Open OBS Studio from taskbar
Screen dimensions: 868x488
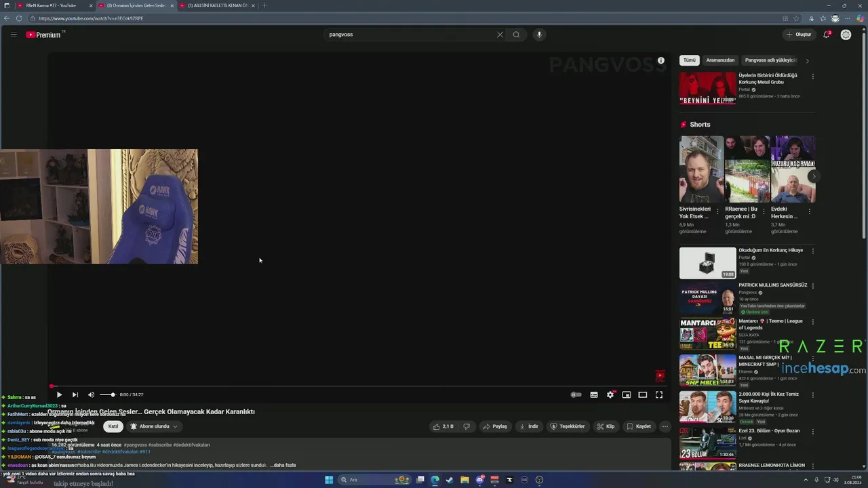[539, 480]
